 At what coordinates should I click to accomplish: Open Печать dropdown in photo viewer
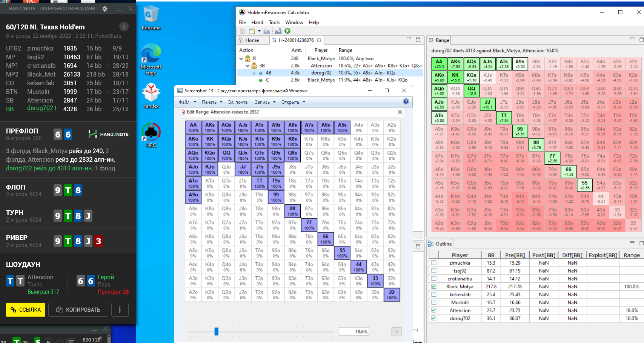(212, 102)
